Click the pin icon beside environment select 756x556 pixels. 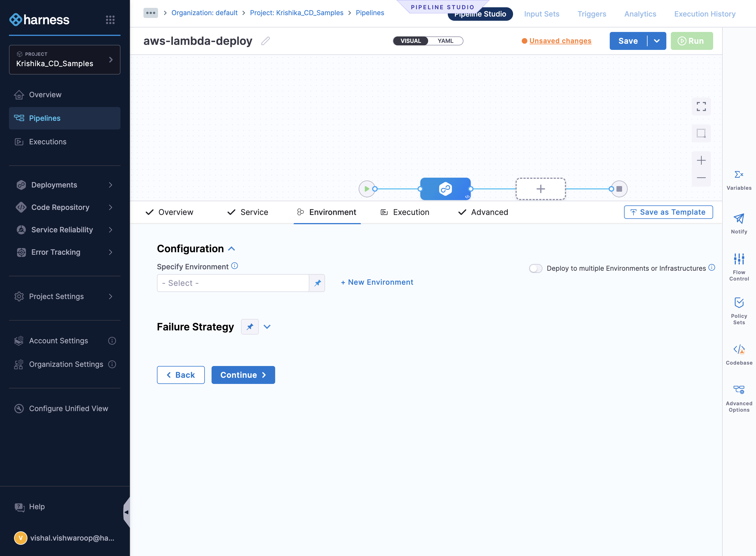(317, 283)
